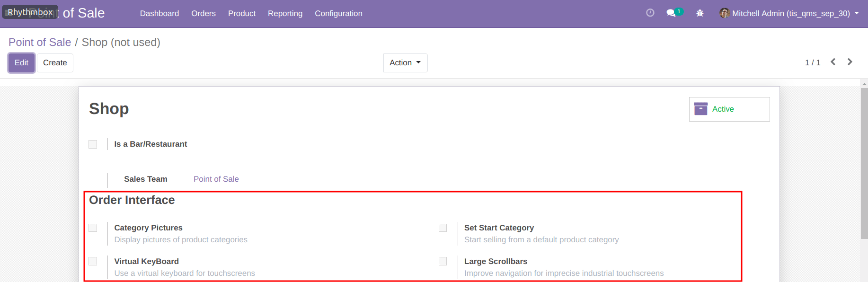This screenshot has height=282, width=868.
Task: Check the Set Start Category option
Action: [443, 228]
